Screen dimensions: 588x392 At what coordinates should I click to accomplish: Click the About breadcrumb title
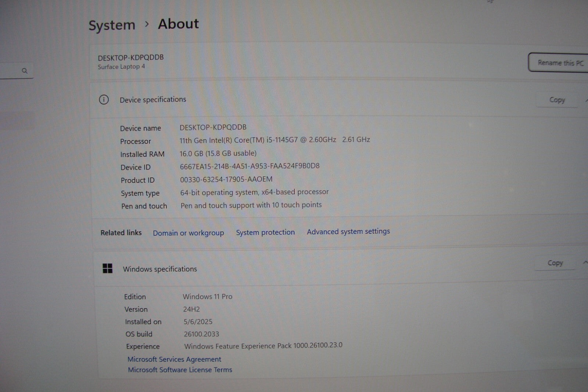[x=178, y=24]
